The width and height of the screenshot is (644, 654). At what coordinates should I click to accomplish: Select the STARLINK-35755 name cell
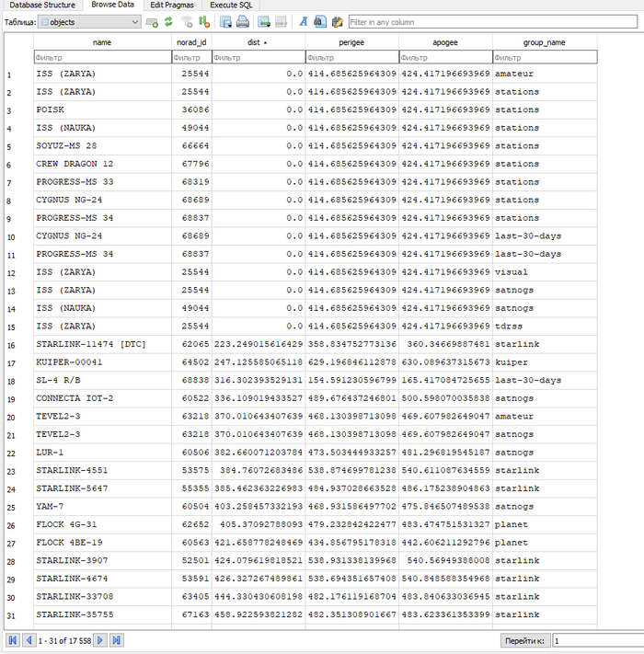(x=103, y=614)
